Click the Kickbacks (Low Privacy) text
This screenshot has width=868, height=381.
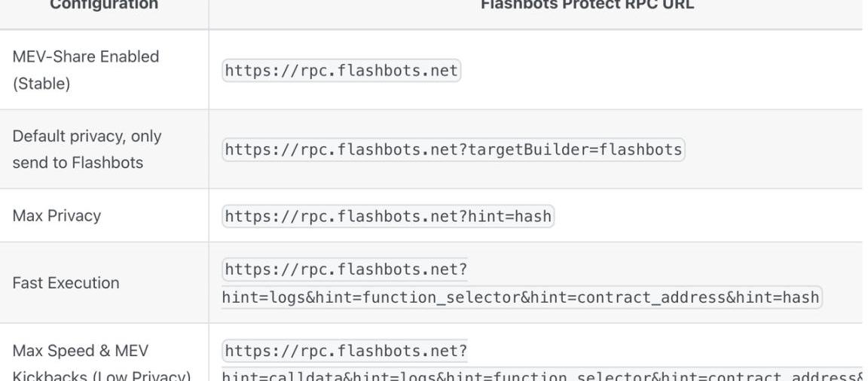click(x=101, y=377)
